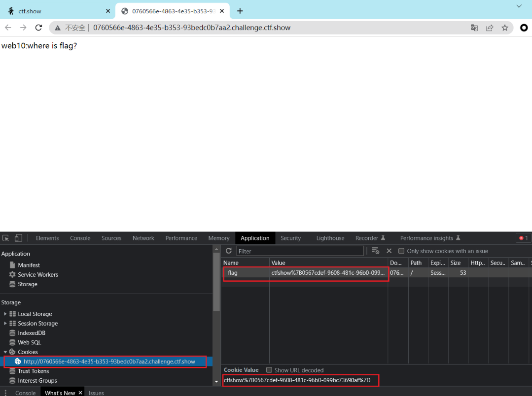The height and width of the screenshot is (396, 532).
Task: Switch to the Console panel
Action: (x=80, y=238)
